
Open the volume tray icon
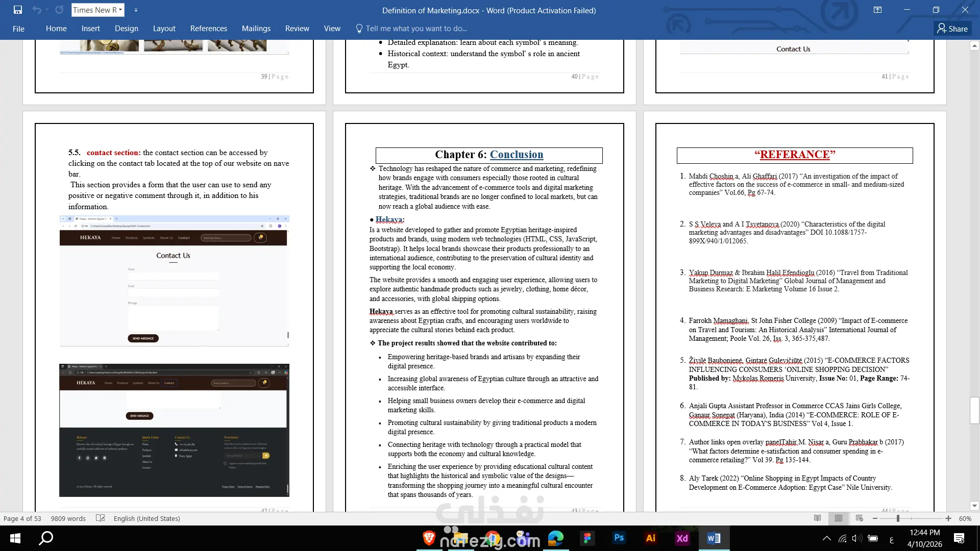click(857, 538)
